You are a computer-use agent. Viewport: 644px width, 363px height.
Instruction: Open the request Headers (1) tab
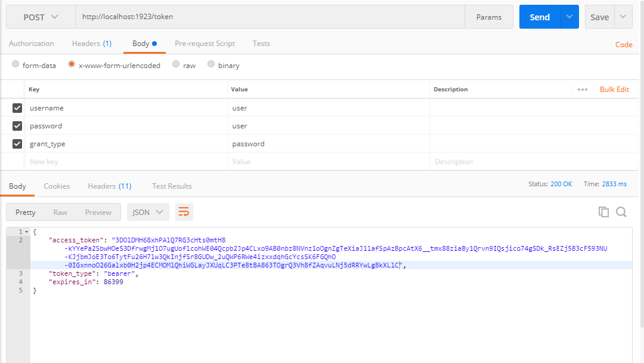coord(92,43)
